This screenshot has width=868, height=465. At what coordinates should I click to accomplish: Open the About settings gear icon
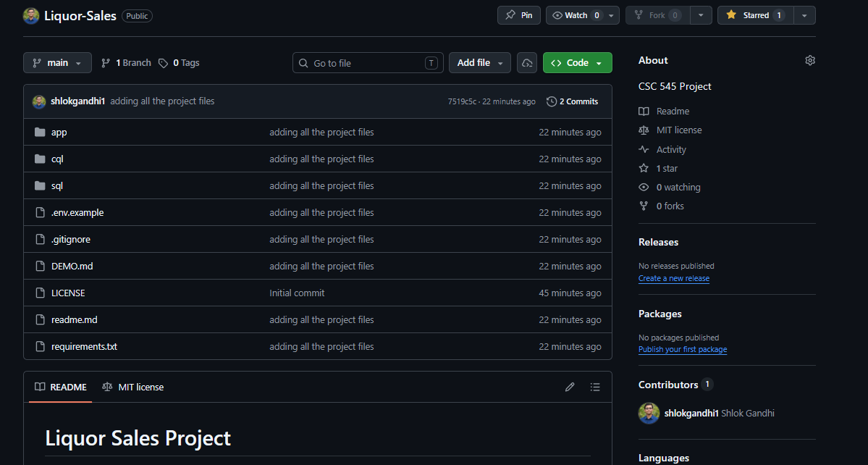click(810, 60)
